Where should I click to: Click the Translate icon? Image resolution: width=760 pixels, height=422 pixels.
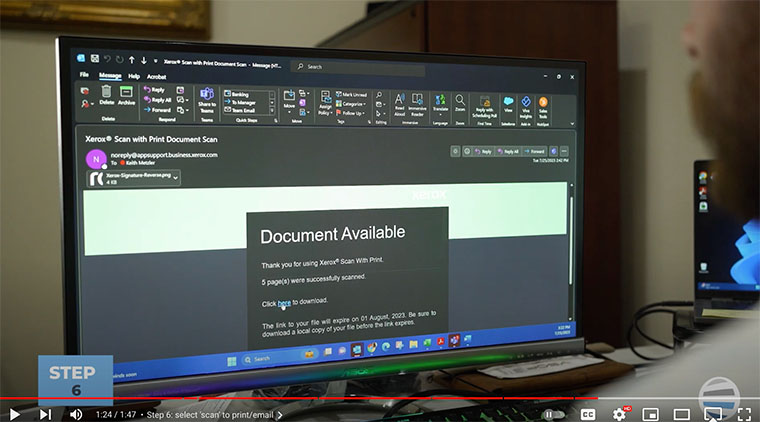(440, 100)
